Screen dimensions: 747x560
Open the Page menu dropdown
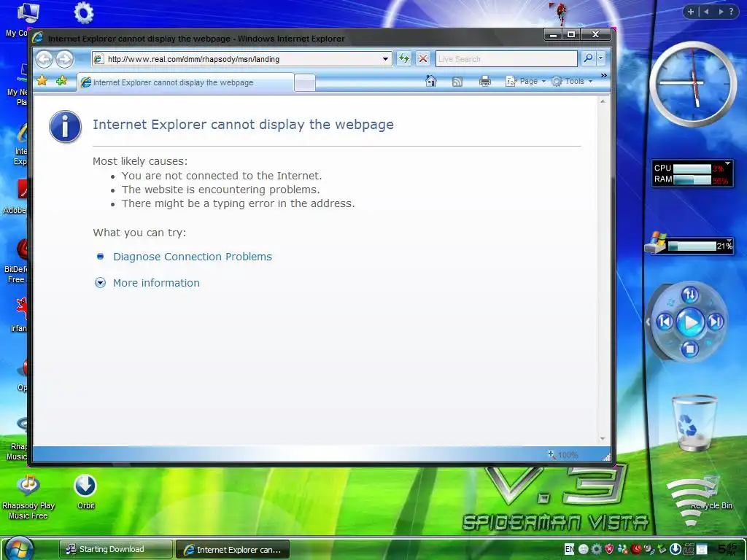click(525, 82)
